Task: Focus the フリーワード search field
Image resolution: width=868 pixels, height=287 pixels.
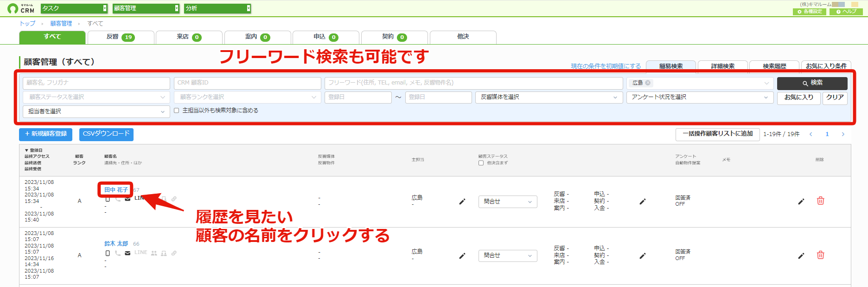Action: point(474,83)
